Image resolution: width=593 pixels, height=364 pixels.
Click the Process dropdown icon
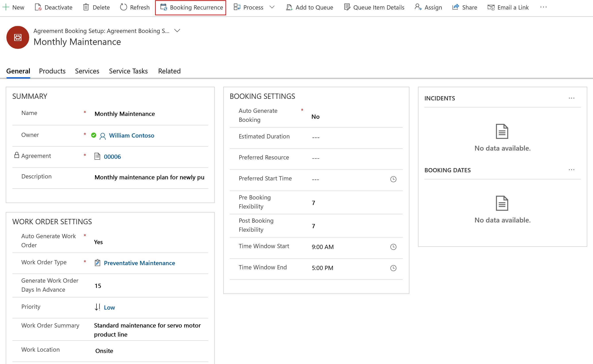[272, 7]
